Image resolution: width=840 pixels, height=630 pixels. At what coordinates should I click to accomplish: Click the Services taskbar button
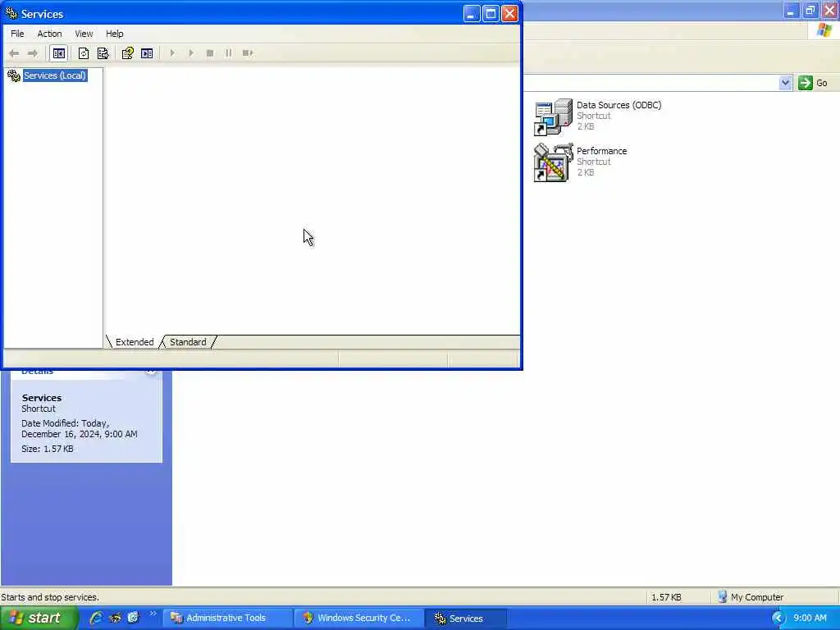coord(466,618)
